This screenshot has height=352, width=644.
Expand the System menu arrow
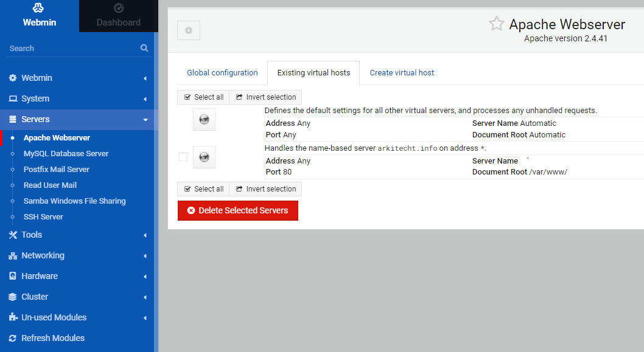pyautogui.click(x=145, y=99)
